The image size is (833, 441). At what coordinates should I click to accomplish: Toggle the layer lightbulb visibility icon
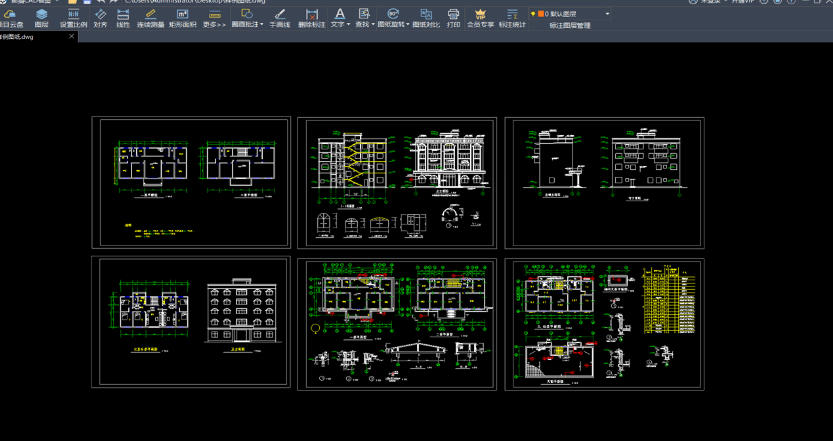(532, 14)
